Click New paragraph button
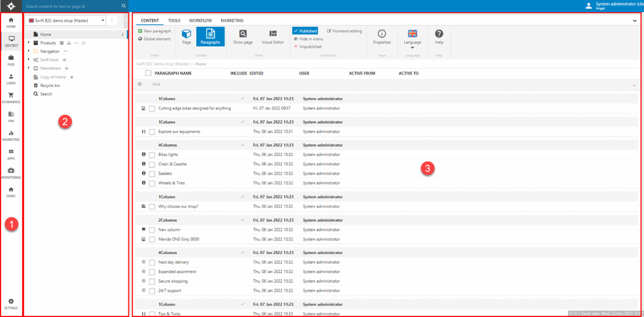 154,31
